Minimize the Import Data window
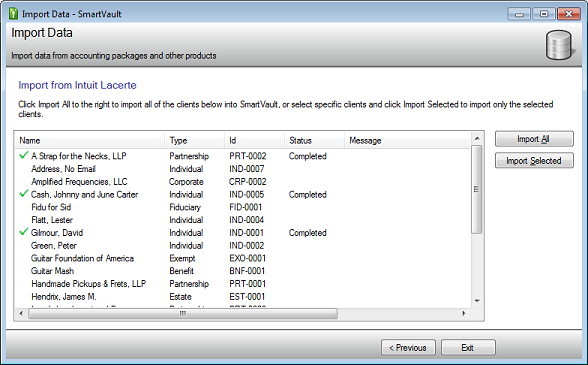588x365 pixels. click(x=519, y=14)
